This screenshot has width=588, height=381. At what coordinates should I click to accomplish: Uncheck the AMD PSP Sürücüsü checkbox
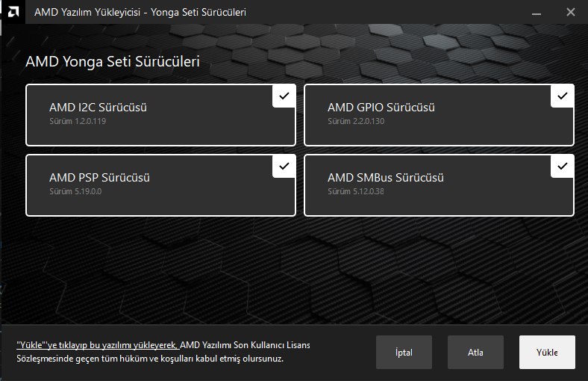[284, 167]
